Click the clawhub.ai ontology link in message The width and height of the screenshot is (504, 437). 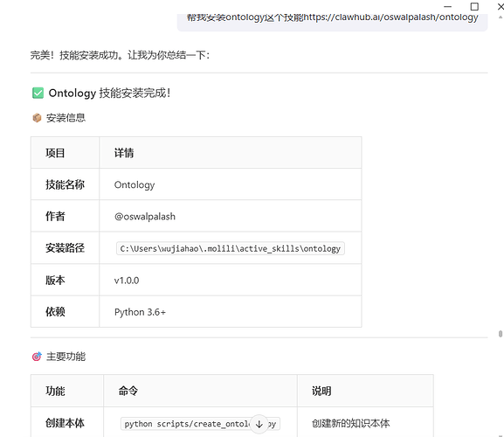(390, 17)
